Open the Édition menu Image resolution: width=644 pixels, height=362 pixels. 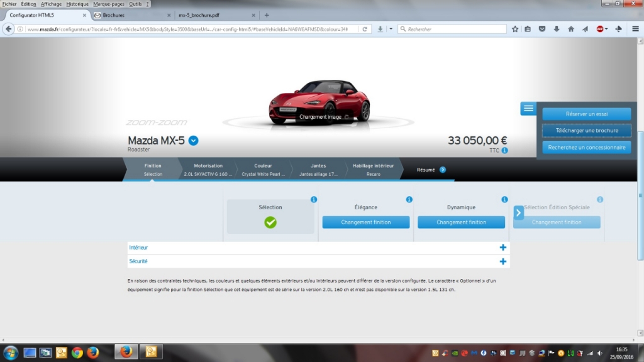pyautogui.click(x=28, y=4)
